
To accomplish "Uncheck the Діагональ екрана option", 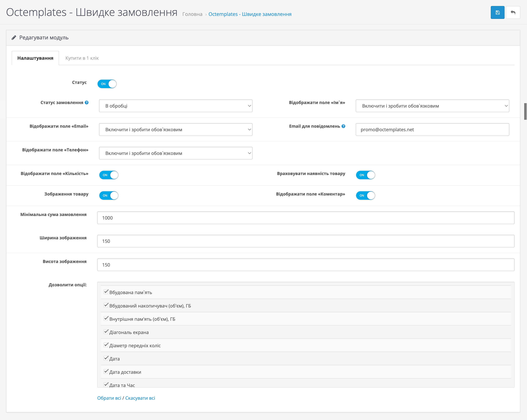I will 106,332.
